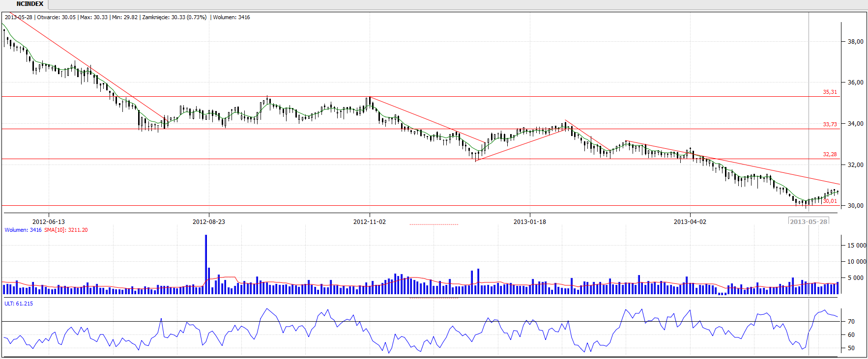Viewport: 868px width, 359px height.
Task: Click the highlighted 2013-05-28 cursor date label
Action: click(x=809, y=222)
